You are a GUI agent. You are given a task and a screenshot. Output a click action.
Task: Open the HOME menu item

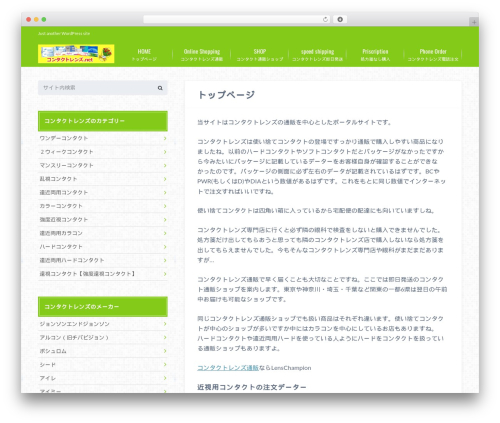[144, 55]
